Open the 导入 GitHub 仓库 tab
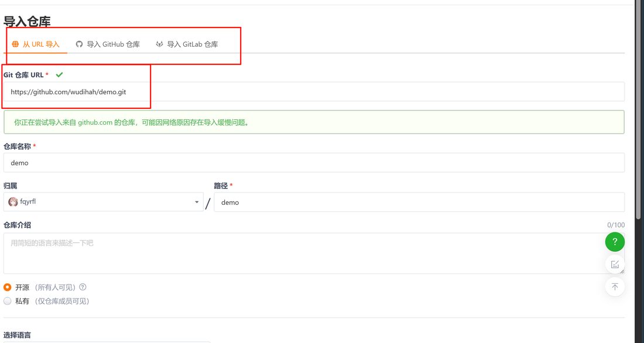 pos(108,44)
